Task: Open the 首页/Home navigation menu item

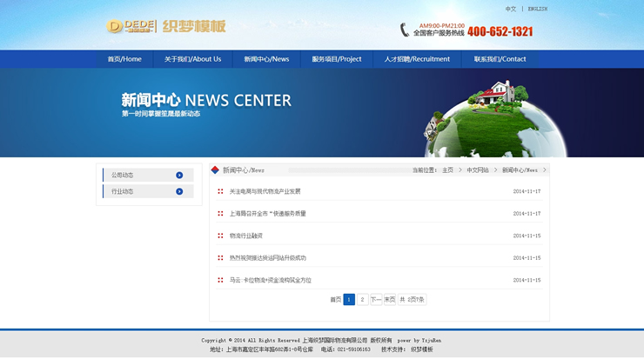Action: 124,59
